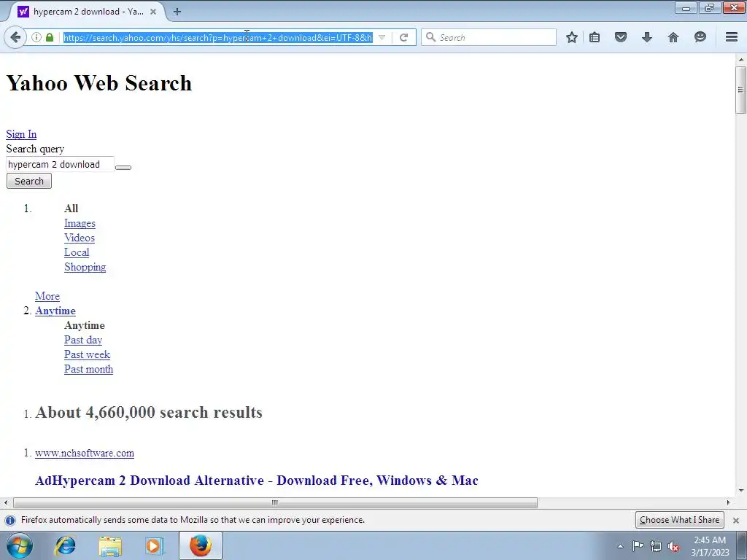This screenshot has width=747, height=560.
Task: Open the Hello chat smiley icon
Action: click(x=700, y=37)
